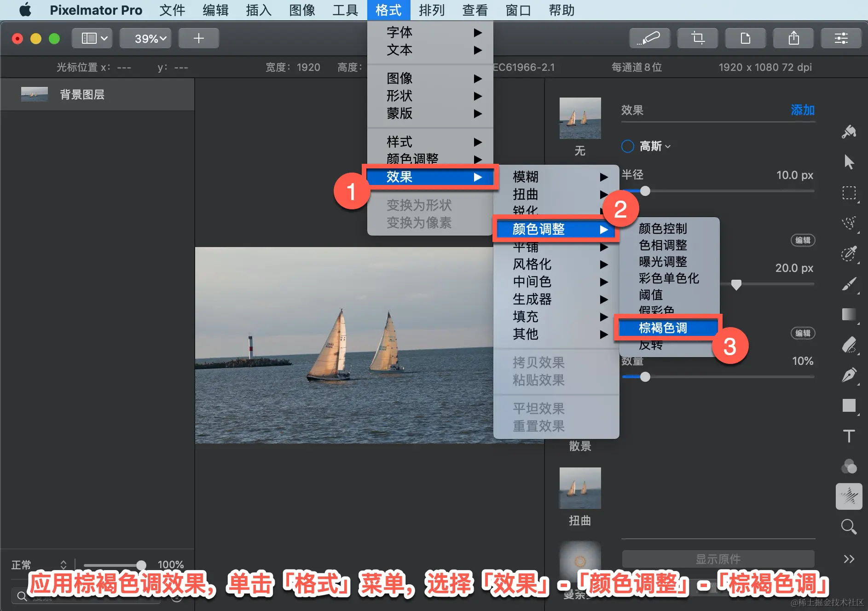
Task: Toggle the 高斯 effect circle on or off
Action: [628, 146]
